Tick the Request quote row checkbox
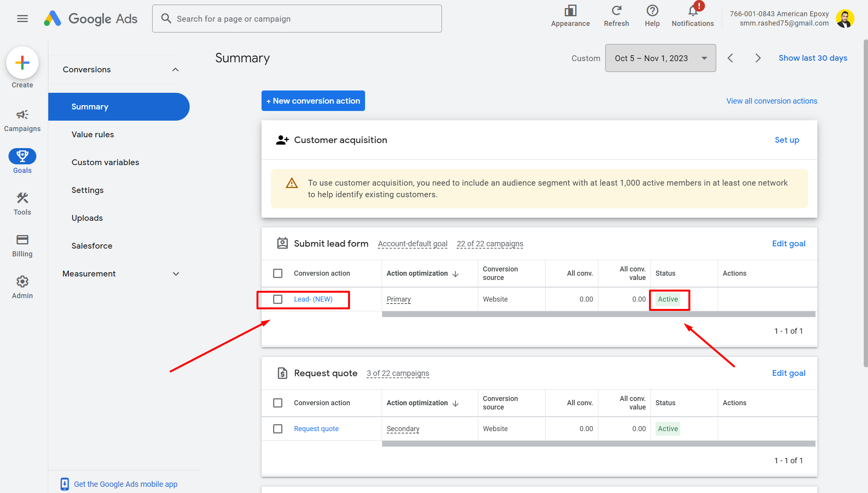 [x=278, y=429]
